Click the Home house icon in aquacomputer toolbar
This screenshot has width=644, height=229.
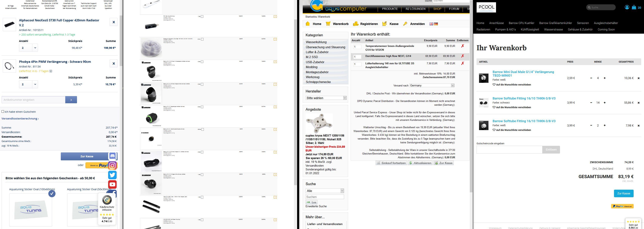coord(308,24)
